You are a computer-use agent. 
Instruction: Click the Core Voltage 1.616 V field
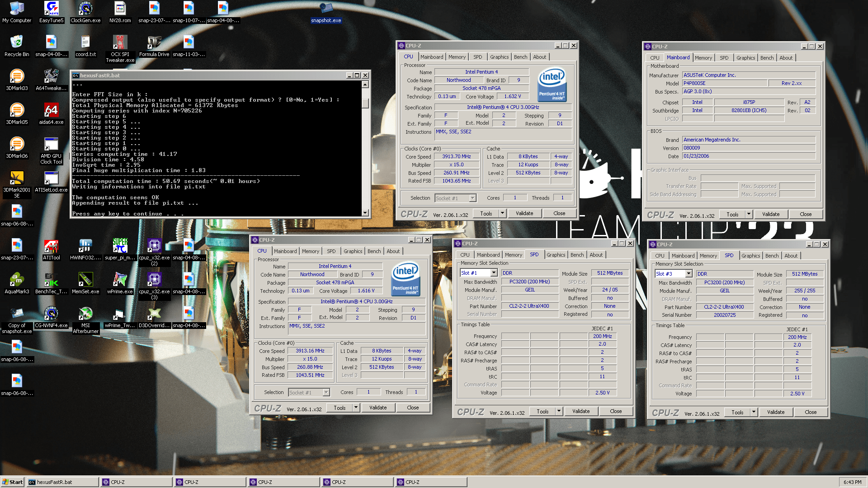click(366, 291)
